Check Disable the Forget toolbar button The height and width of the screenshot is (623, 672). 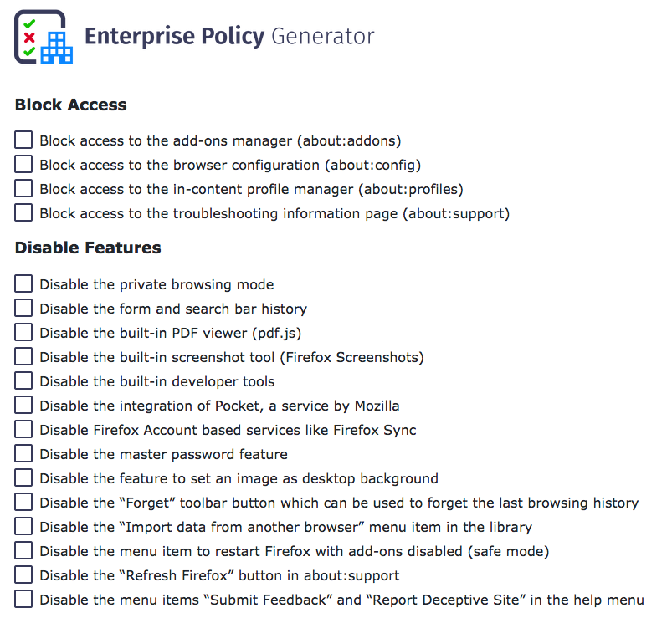click(23, 502)
